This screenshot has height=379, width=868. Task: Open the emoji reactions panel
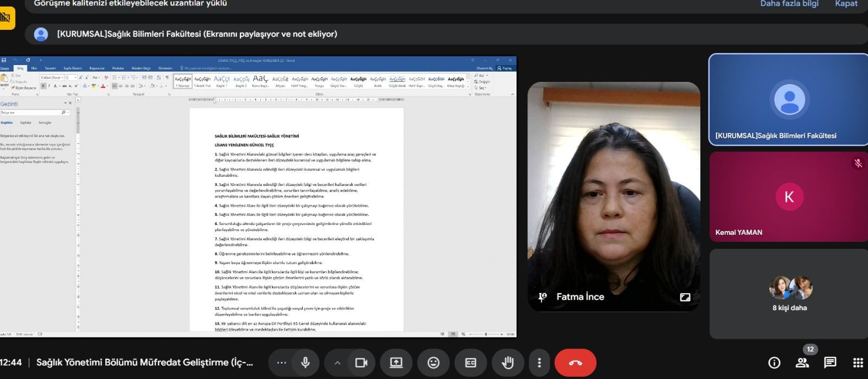tap(433, 363)
